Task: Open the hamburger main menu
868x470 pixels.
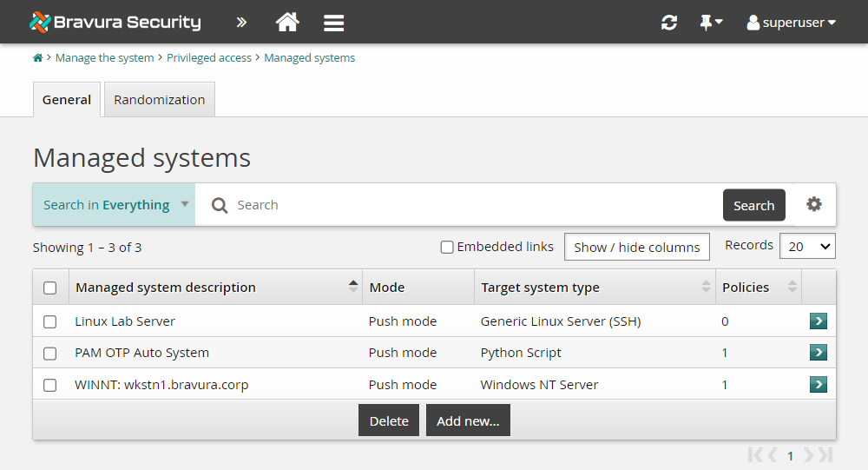Action: (x=334, y=23)
